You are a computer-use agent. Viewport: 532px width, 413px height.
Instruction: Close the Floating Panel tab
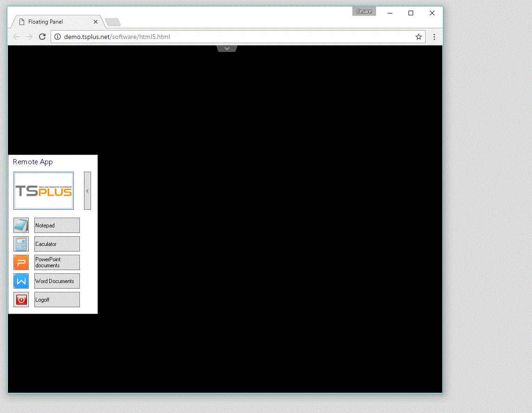[x=96, y=22]
